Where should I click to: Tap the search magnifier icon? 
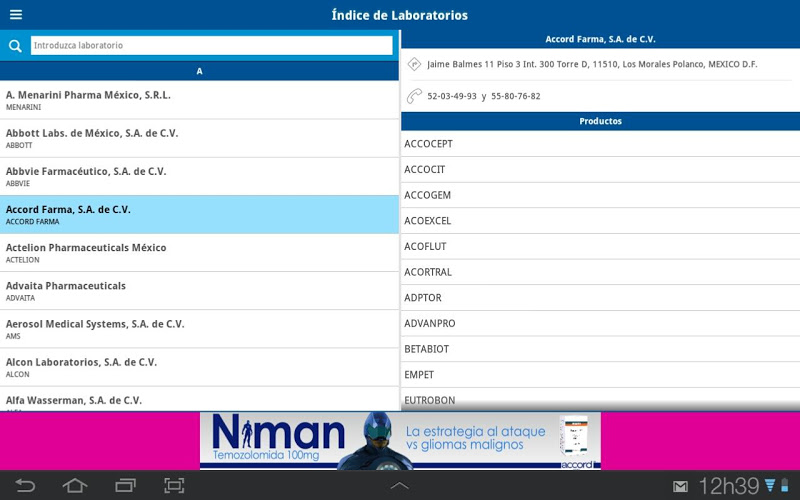tap(15, 46)
